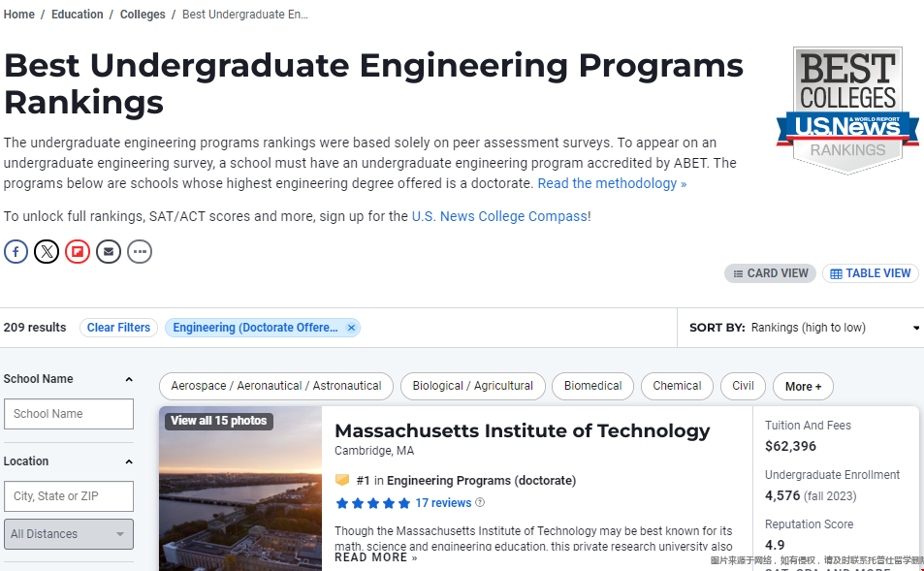
Task: Share page by email icon
Action: point(109,252)
